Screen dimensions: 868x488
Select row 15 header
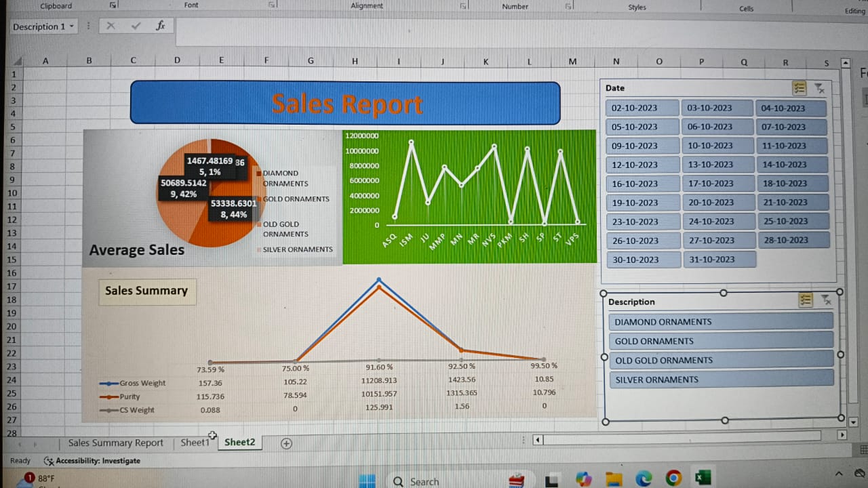14,260
